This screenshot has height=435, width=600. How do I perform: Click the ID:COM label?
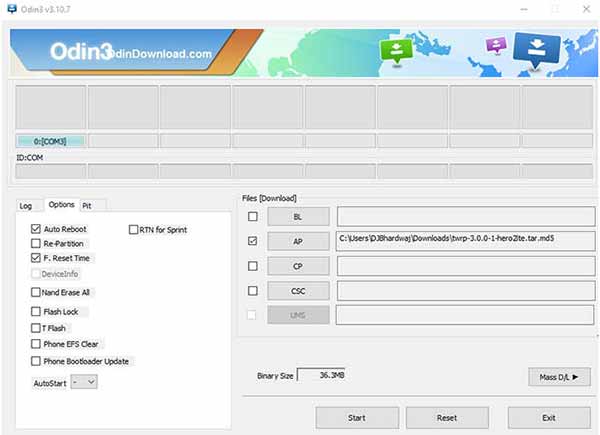click(x=29, y=158)
